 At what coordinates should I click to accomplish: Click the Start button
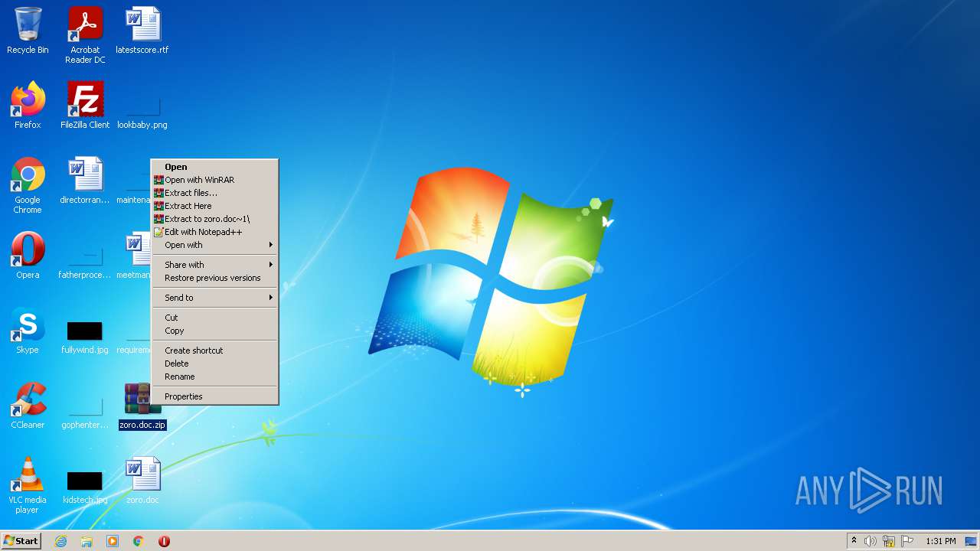(x=21, y=540)
